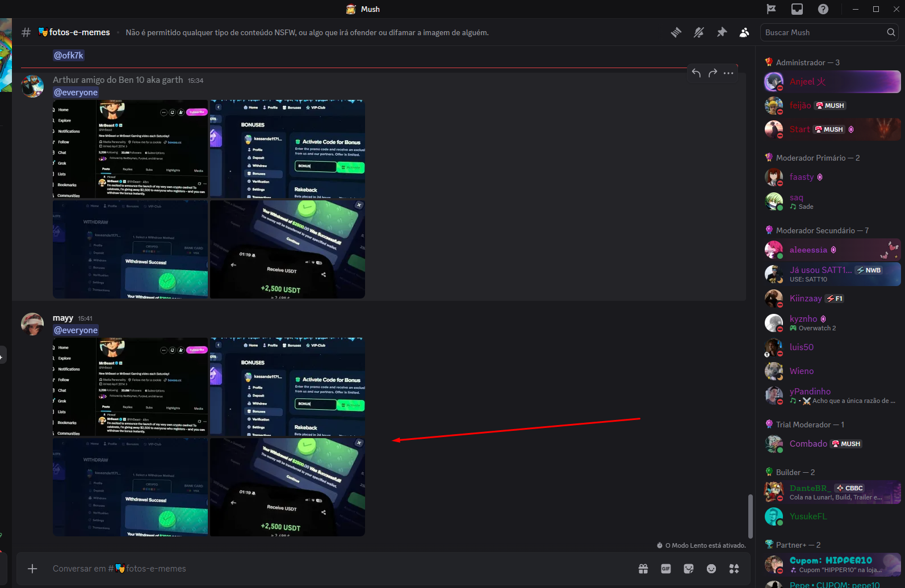Click the chat scrollbar thumb
The height and width of the screenshot is (588, 905).
(x=750, y=516)
